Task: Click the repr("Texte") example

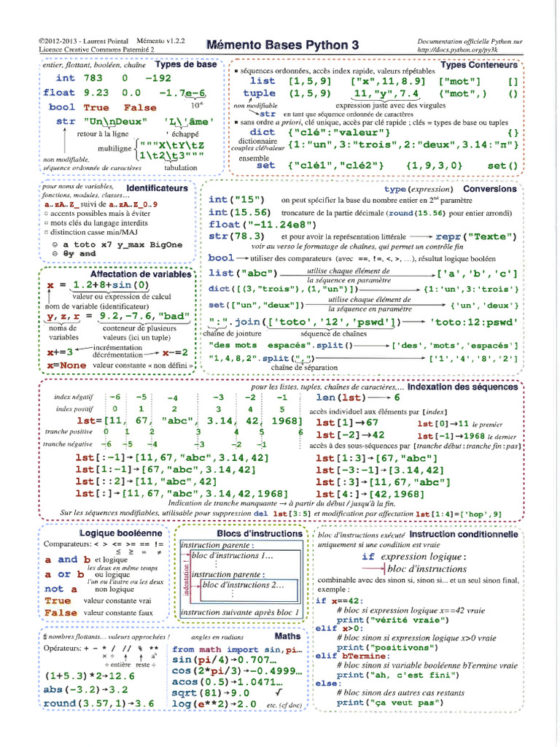Action: click(x=477, y=237)
